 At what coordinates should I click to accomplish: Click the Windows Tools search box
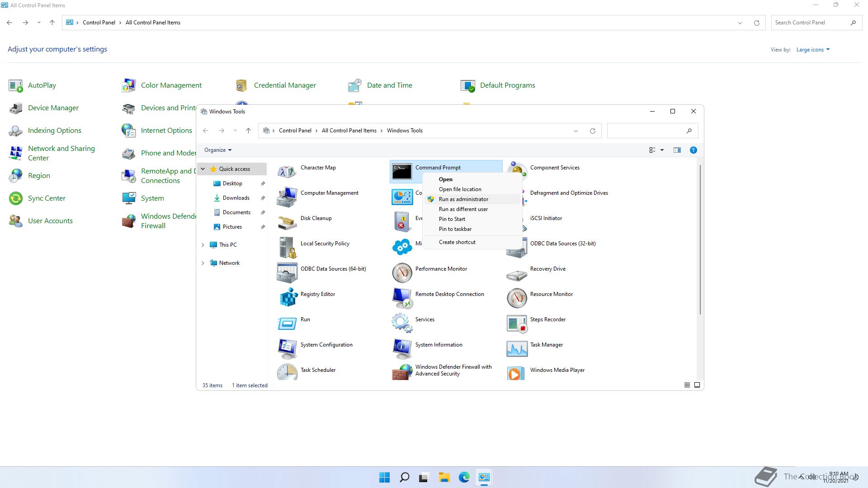point(652,131)
